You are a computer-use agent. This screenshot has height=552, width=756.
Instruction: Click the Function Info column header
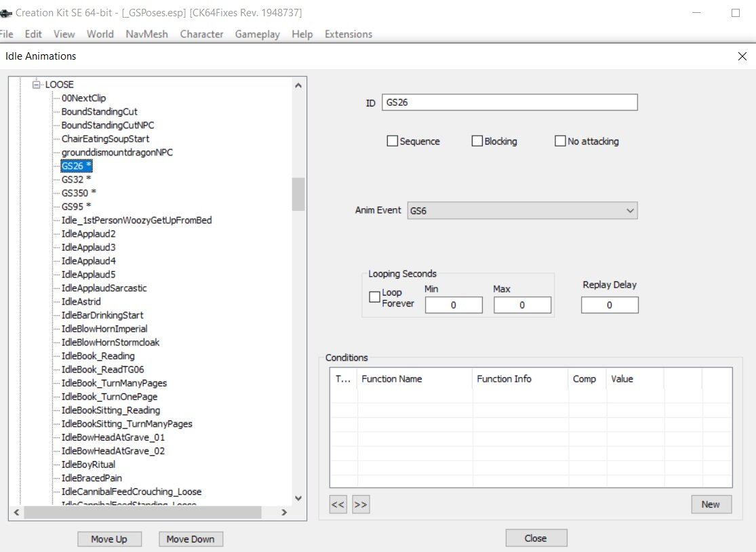520,379
